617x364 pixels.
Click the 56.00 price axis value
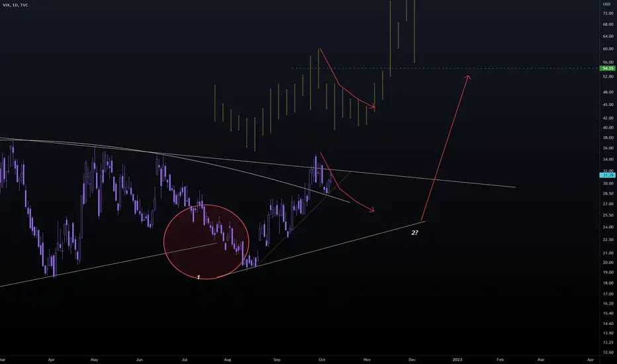coord(608,62)
